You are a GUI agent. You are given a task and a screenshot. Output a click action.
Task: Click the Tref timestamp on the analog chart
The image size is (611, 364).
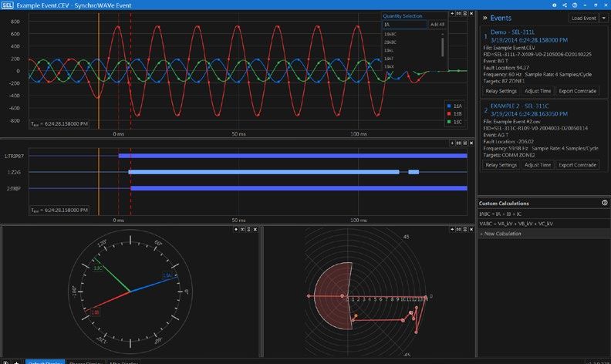coord(59,124)
